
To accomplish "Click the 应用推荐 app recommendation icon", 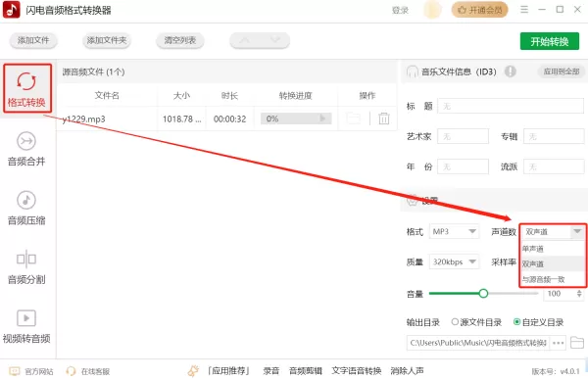I will click(193, 371).
